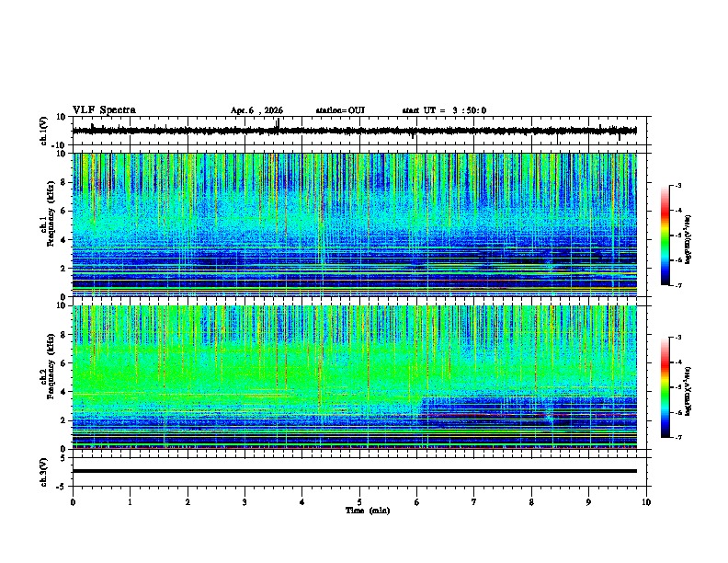Click the ch.1 color bar log(PSD) units label
The image size is (728, 563).
point(688,239)
